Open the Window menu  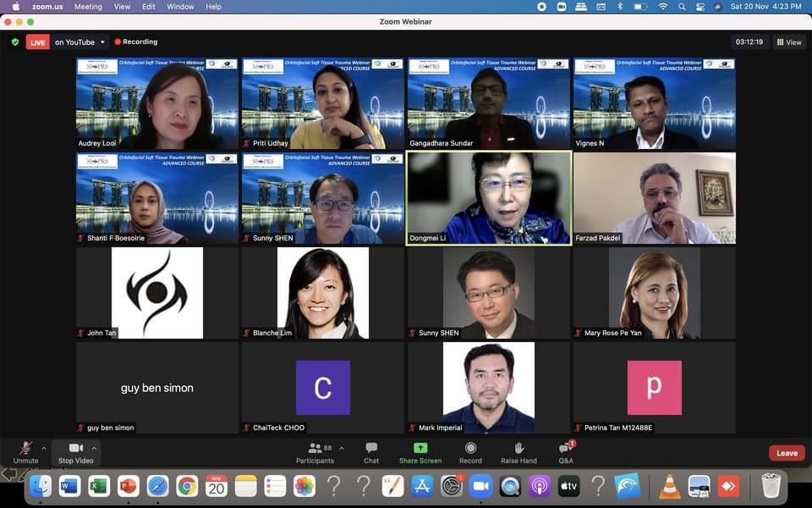coord(180,6)
